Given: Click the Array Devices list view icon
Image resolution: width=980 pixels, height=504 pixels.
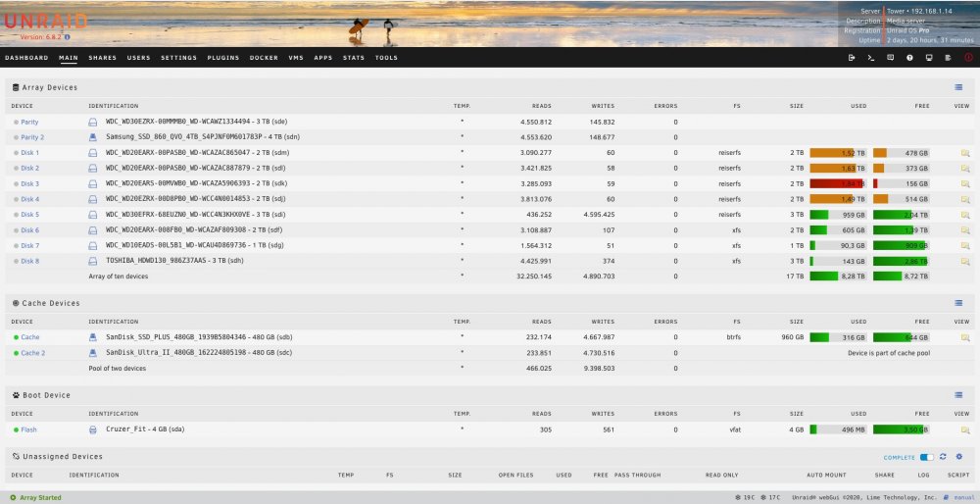Looking at the screenshot, I should point(958,87).
